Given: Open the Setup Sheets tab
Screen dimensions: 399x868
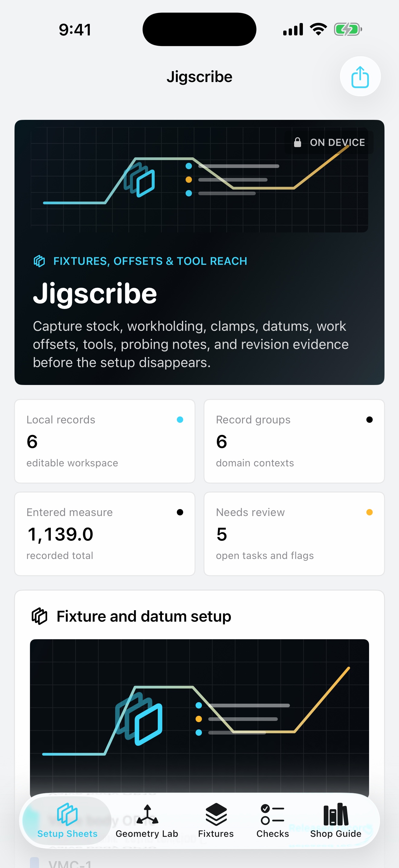Looking at the screenshot, I should click(67, 820).
